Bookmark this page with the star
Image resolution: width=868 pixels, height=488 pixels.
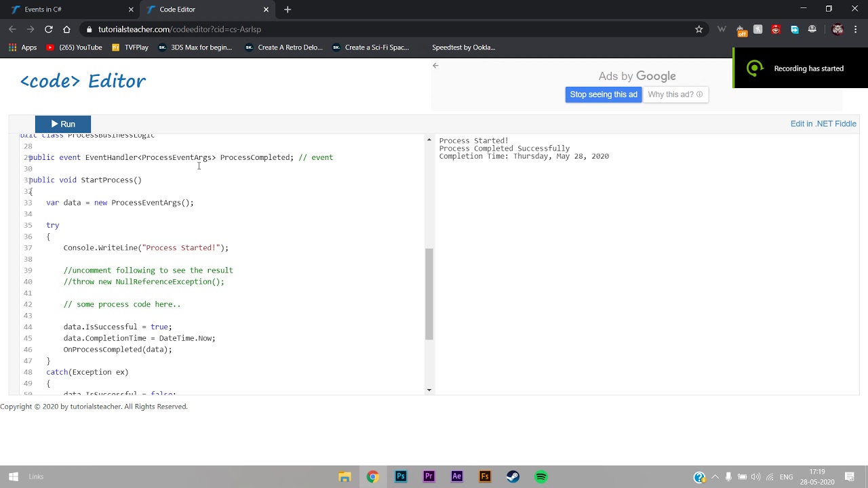point(699,29)
